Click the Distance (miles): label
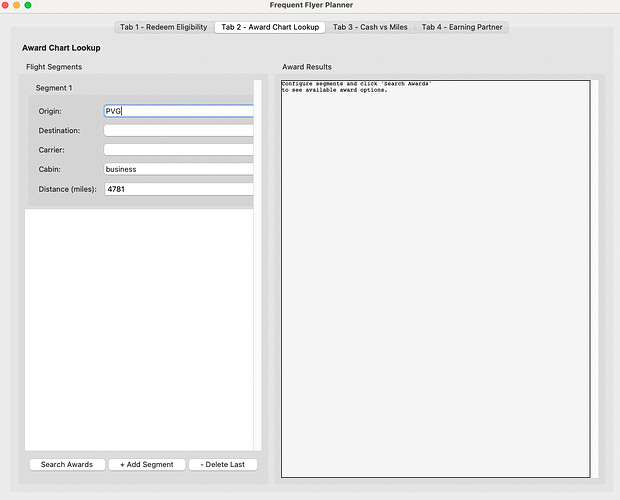620x500 pixels. (68, 189)
